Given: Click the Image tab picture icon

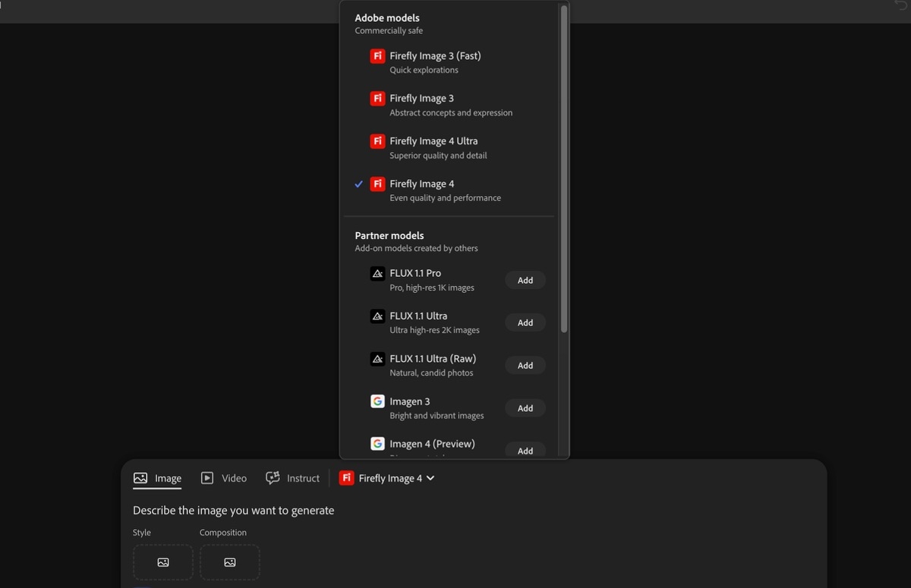Looking at the screenshot, I should point(140,478).
